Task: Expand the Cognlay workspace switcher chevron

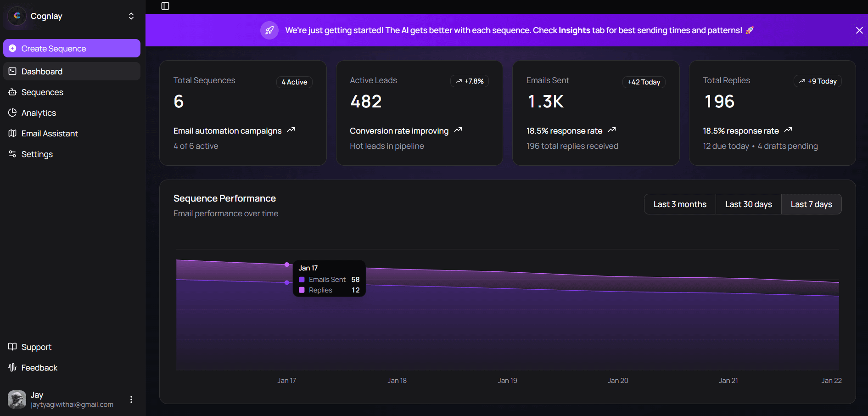Action: pos(131,16)
